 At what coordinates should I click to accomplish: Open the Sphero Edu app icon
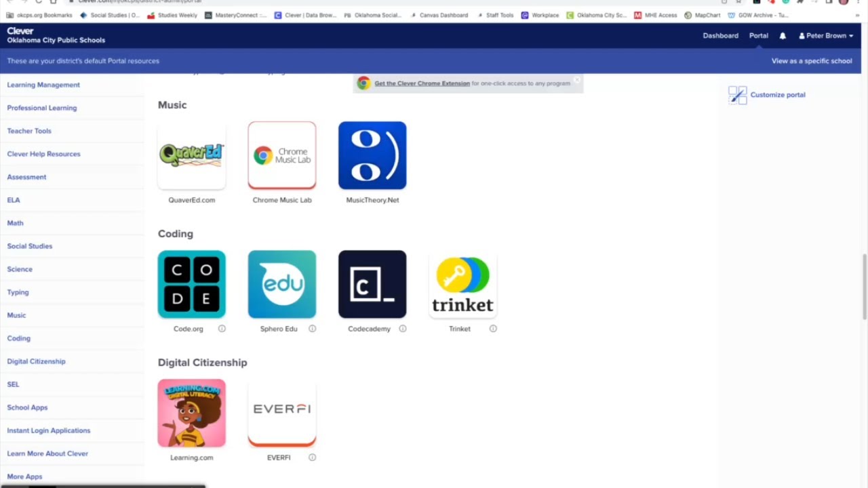tap(282, 284)
